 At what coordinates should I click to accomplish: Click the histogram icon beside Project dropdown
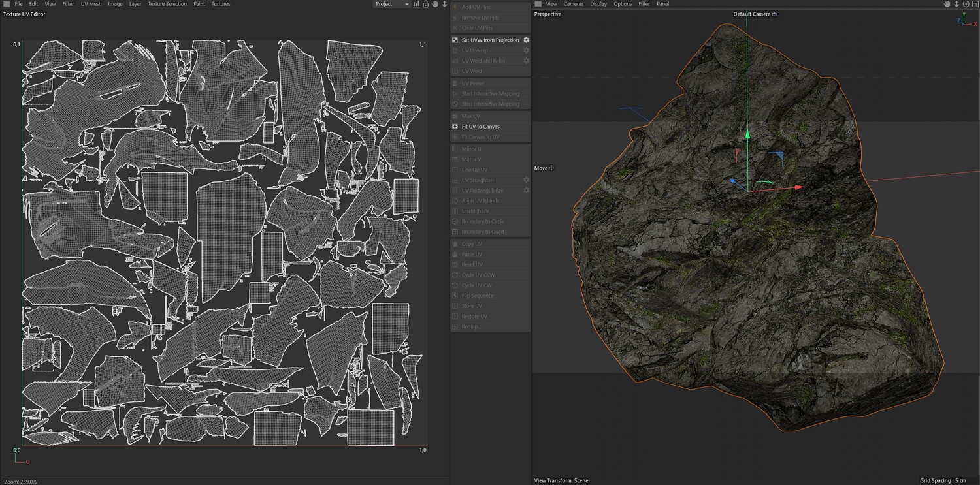coord(417,4)
